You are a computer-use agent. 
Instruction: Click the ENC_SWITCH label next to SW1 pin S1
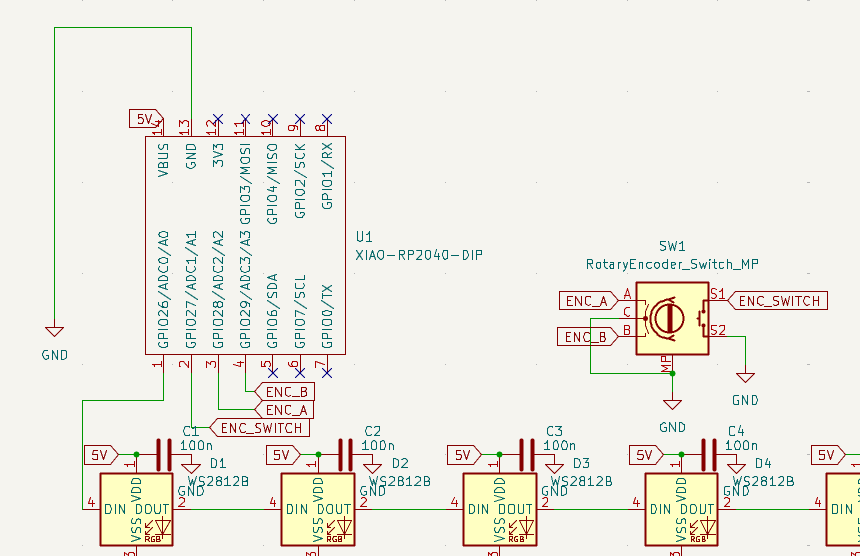click(x=778, y=300)
